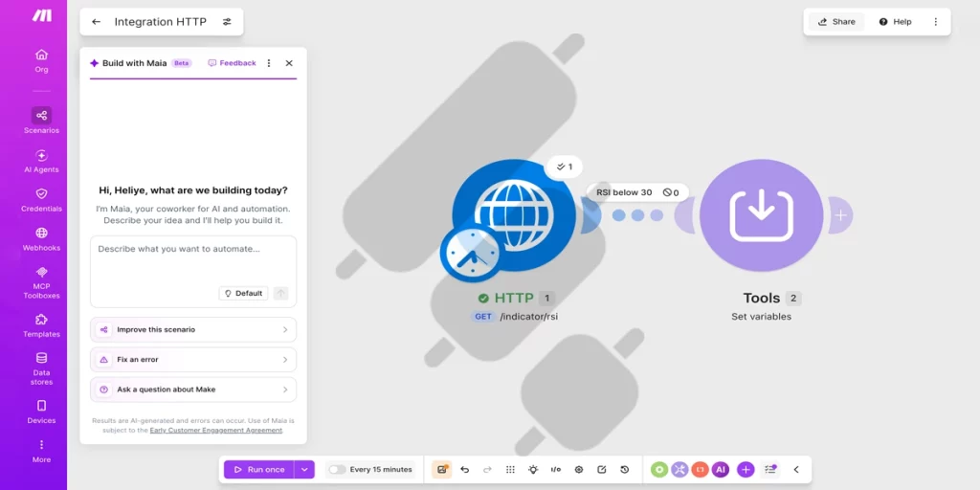Open Webhooks in the sidebar
The height and width of the screenshot is (490, 980).
pyautogui.click(x=41, y=239)
